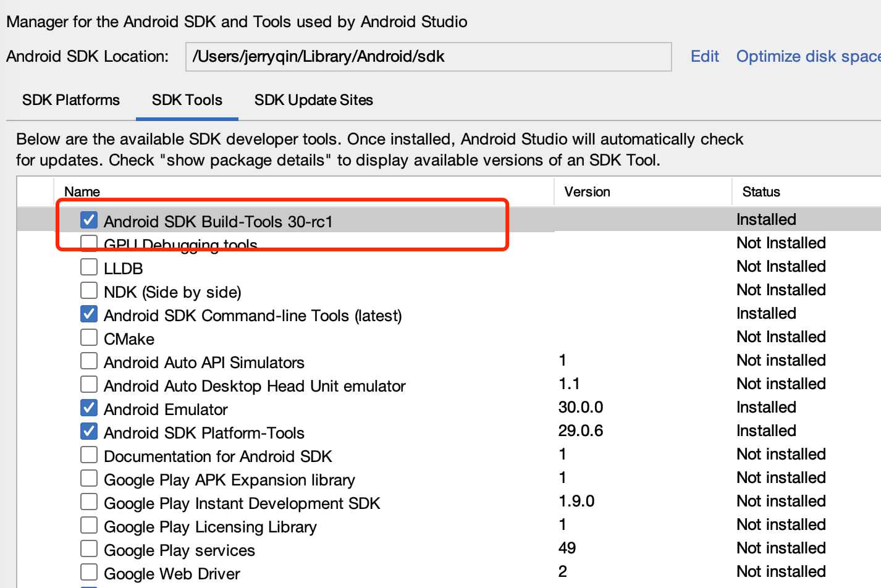
Task: Check the CMake checkbox
Action: (89, 337)
